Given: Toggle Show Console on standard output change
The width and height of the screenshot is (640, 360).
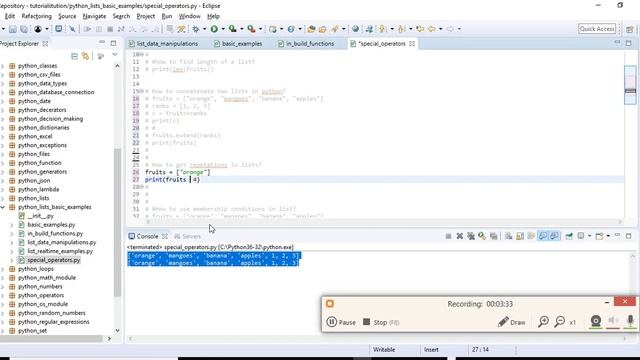Looking at the screenshot, I should pos(542,236).
